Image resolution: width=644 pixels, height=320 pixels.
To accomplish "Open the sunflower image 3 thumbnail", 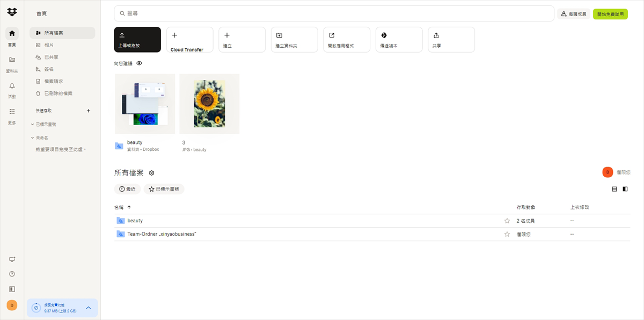I will pyautogui.click(x=209, y=104).
